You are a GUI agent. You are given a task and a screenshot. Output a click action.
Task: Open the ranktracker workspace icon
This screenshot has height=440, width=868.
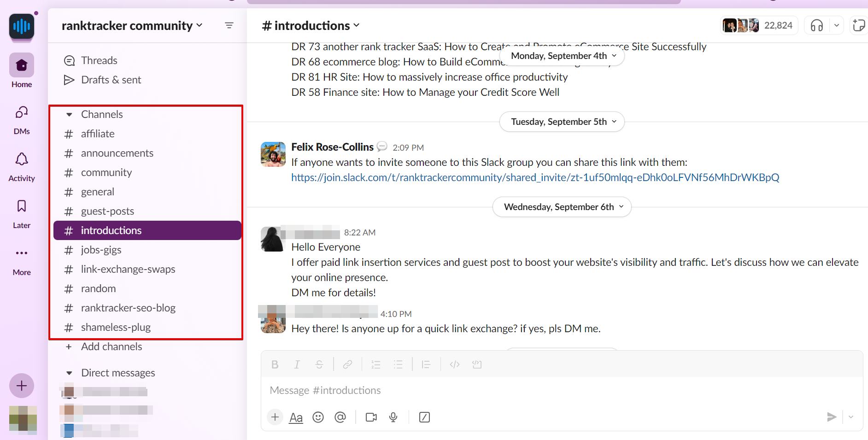[22, 26]
